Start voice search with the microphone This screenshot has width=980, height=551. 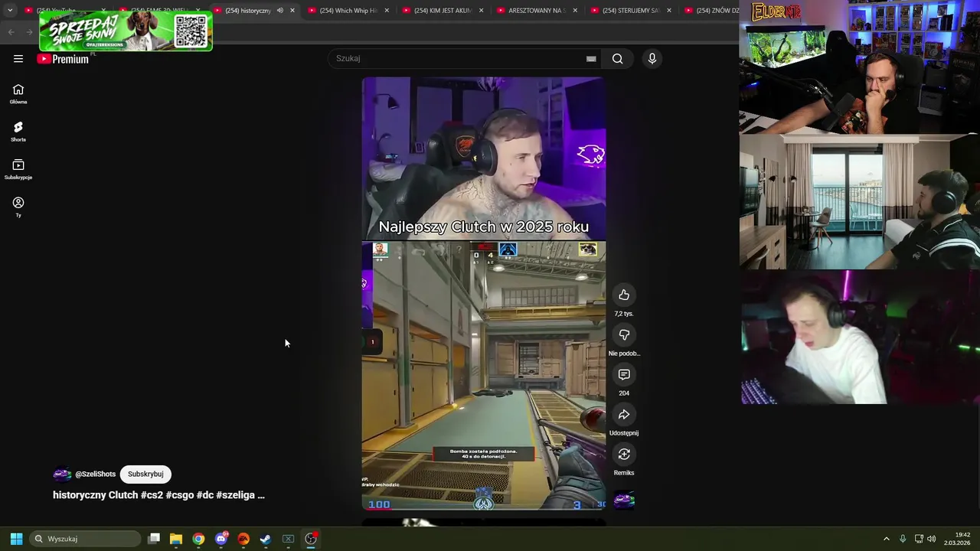coord(652,59)
